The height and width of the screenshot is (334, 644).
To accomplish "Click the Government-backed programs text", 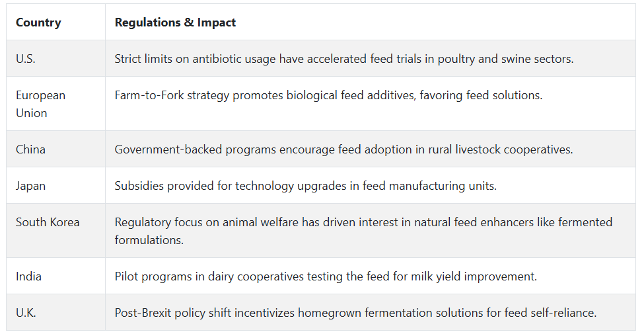I will coord(343,149).
